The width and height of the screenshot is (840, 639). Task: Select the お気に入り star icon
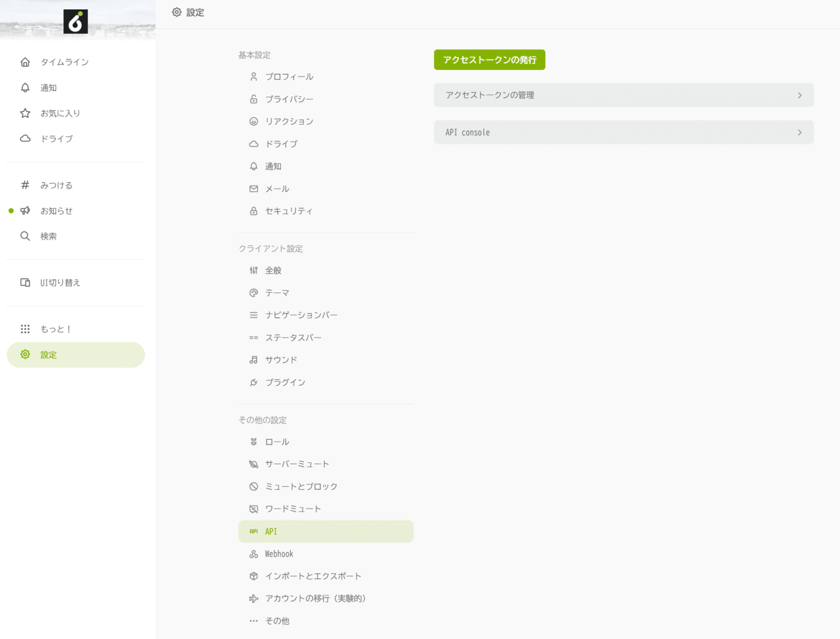(x=25, y=113)
